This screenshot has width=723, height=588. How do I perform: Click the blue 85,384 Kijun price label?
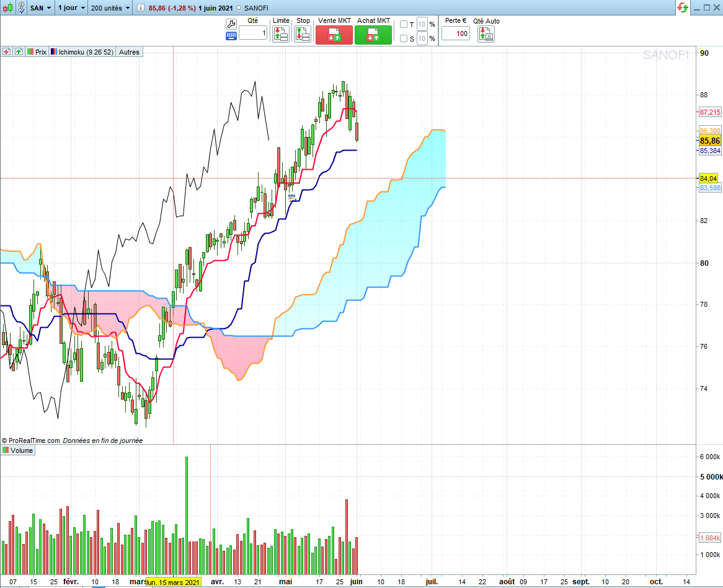click(709, 151)
